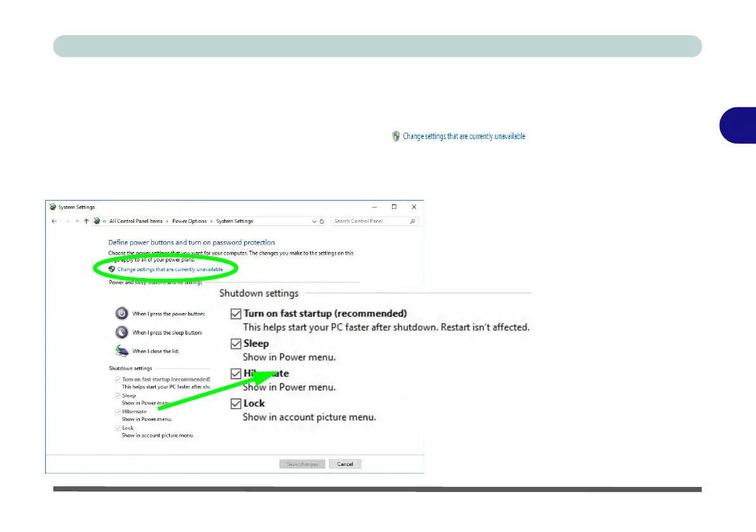Go up one level with the Up arrow

click(86, 222)
